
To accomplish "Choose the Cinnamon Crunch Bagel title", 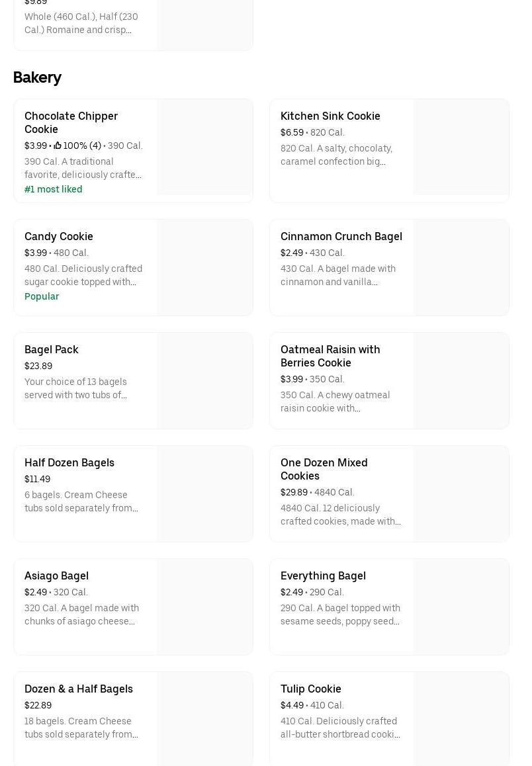I will (x=341, y=236).
